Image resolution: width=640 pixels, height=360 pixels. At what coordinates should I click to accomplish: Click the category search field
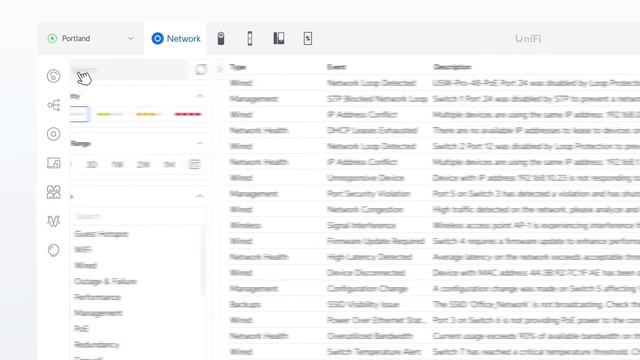(x=137, y=216)
